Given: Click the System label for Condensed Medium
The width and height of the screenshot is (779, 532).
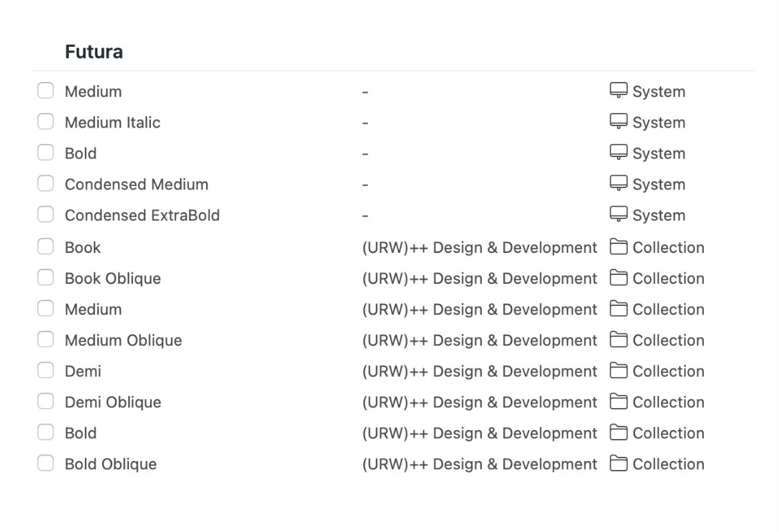Looking at the screenshot, I should (658, 185).
